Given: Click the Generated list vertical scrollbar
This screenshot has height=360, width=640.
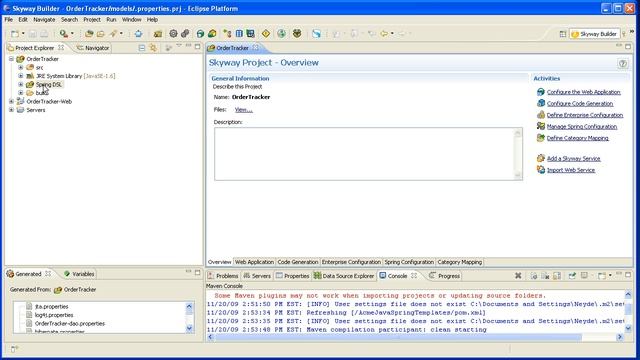Looking at the screenshot, I should tap(189, 317).
